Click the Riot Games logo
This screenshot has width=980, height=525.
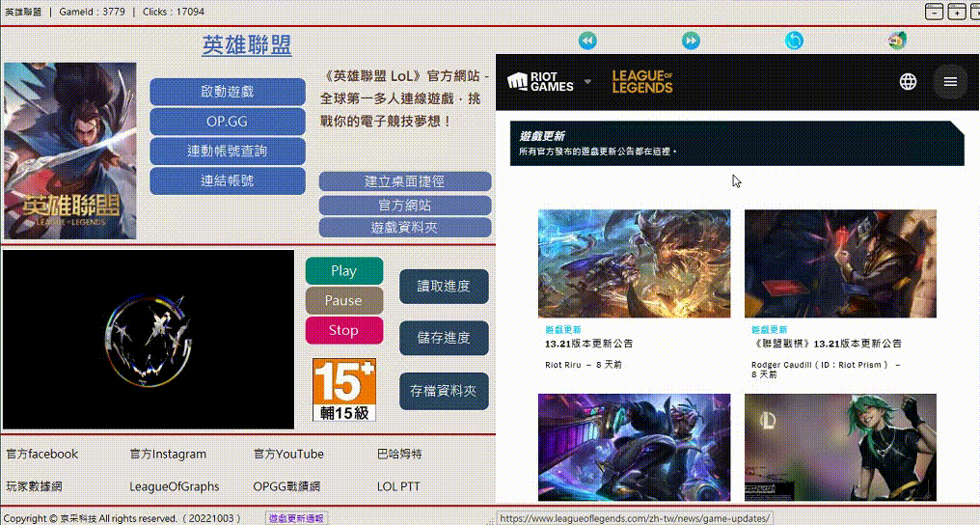540,82
